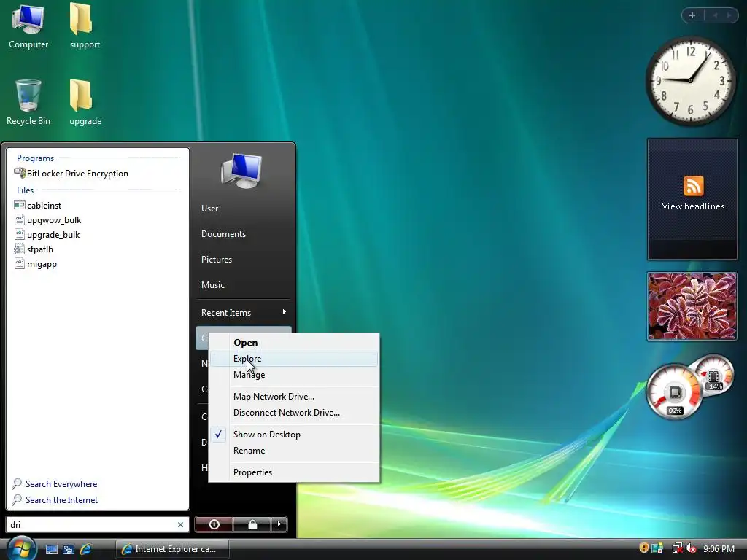The width and height of the screenshot is (747, 560).
Task: Click the sidebar add gadget plus button
Action: (x=692, y=15)
